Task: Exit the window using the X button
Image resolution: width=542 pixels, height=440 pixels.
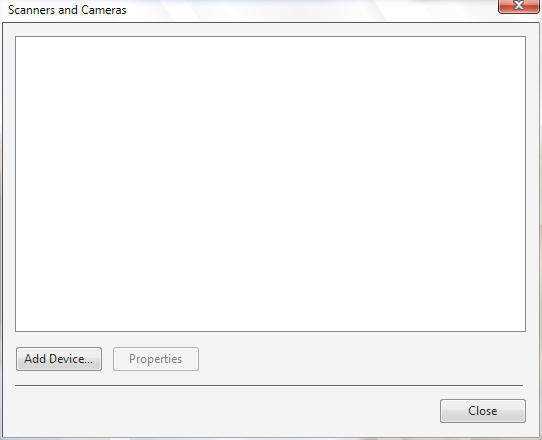Action: pos(518,6)
